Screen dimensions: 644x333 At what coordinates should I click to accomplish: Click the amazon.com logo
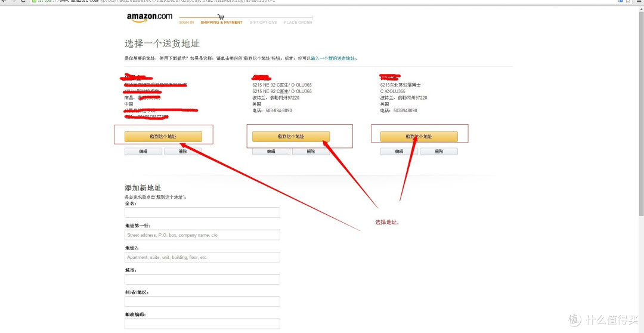150,18
